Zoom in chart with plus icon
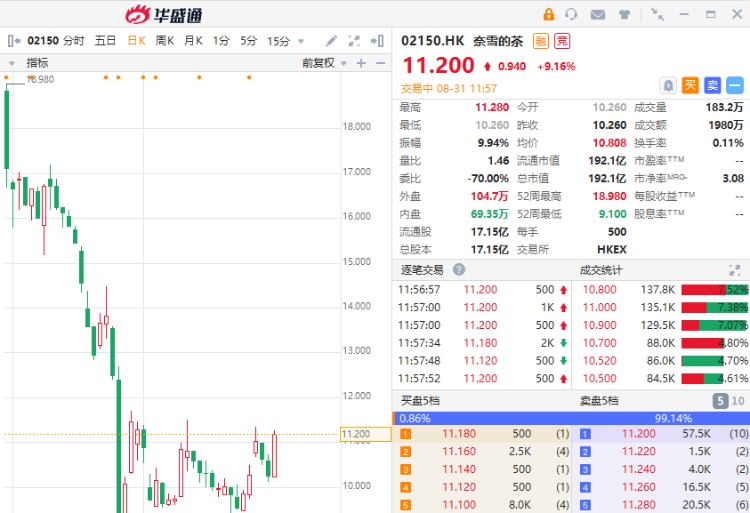Screen dimensions: 750x513 (361, 63)
